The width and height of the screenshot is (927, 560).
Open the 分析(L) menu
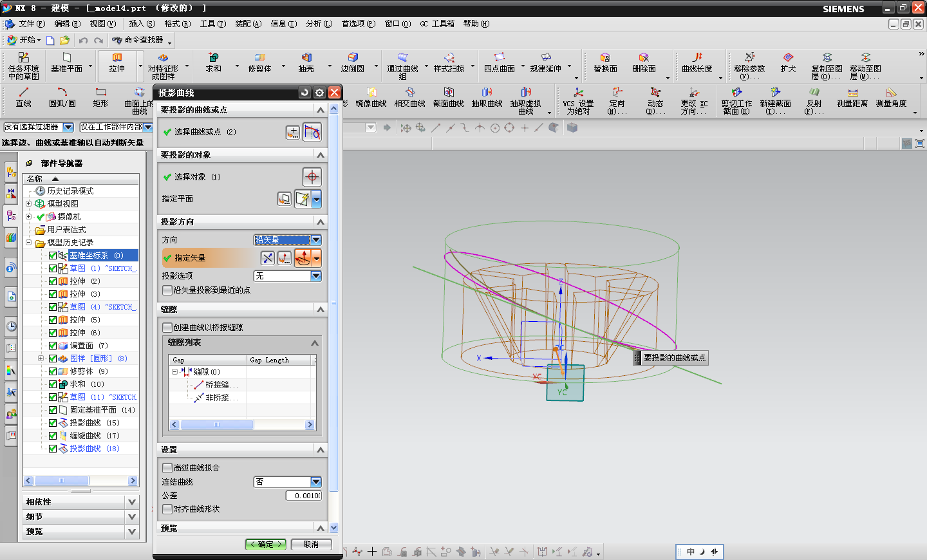click(x=319, y=24)
